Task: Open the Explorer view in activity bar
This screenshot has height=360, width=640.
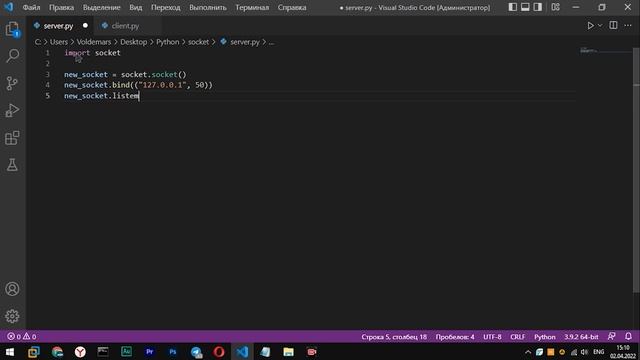Action: (x=12, y=29)
